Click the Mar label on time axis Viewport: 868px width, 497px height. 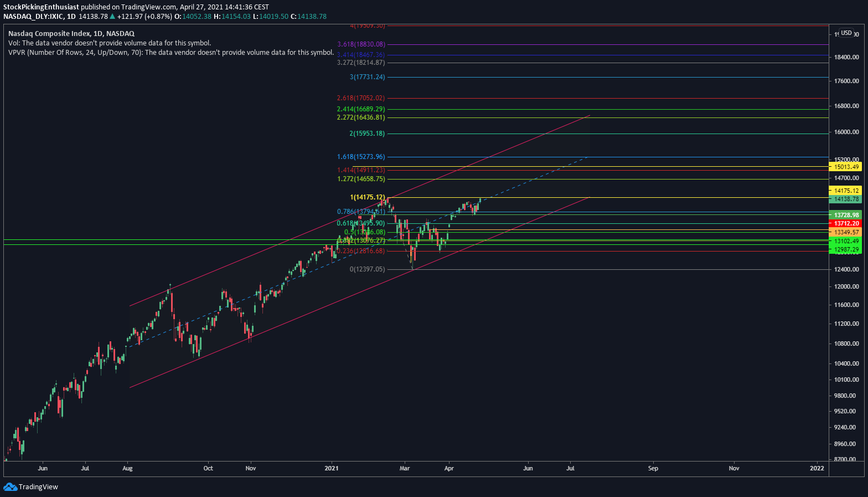pos(405,468)
